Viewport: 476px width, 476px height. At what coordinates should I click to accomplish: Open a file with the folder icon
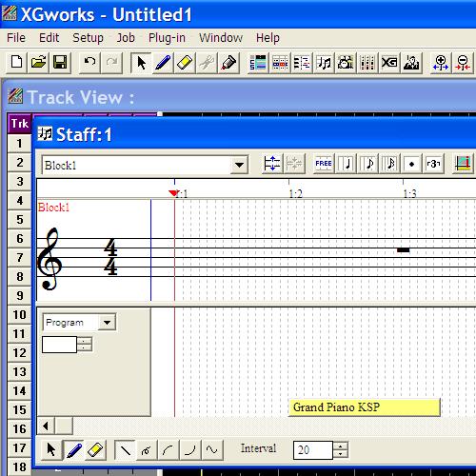click(x=38, y=63)
